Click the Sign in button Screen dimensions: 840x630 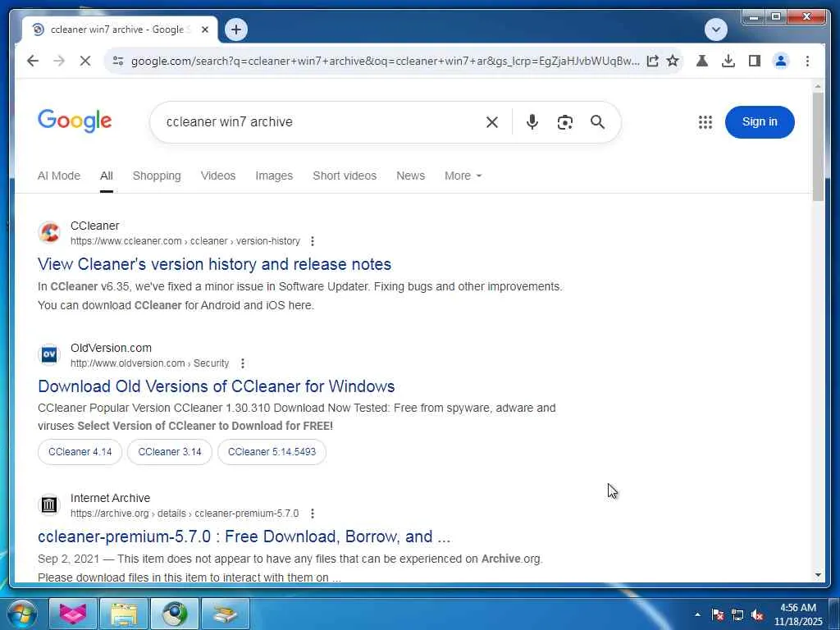point(760,122)
